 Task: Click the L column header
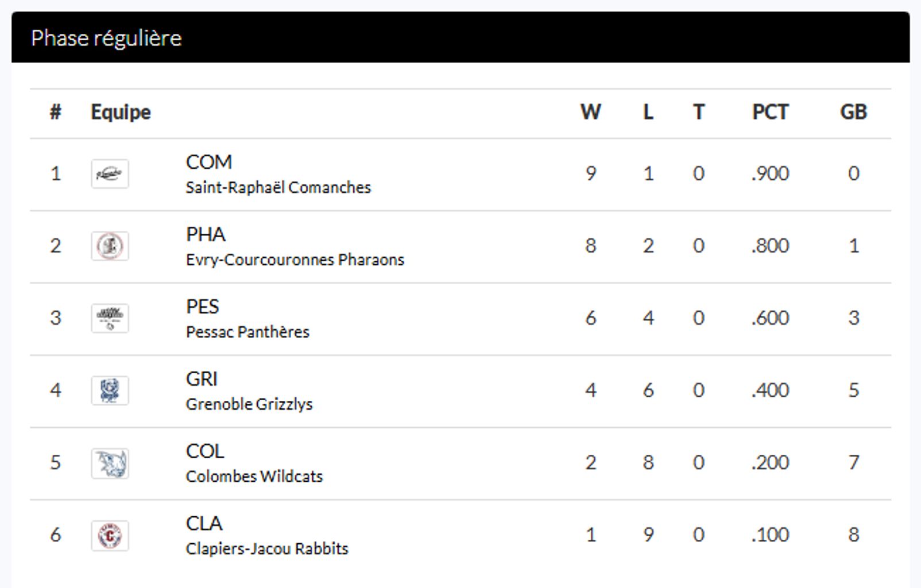tap(648, 112)
